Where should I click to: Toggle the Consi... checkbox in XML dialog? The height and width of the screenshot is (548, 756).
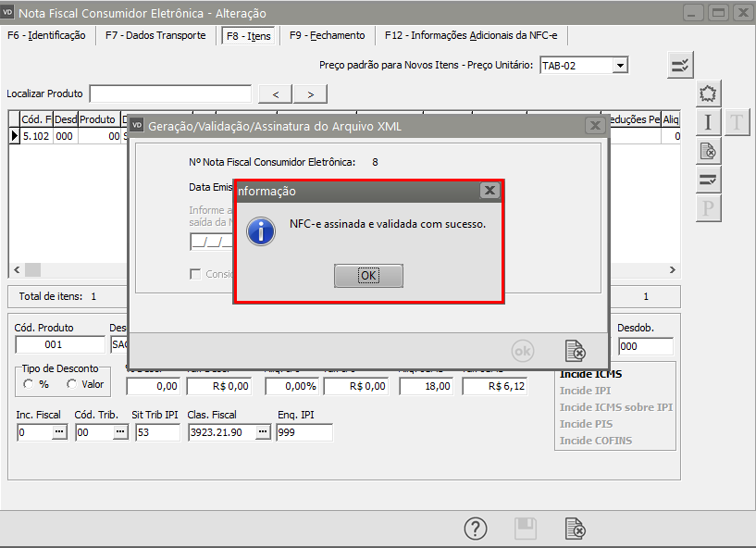[195, 274]
